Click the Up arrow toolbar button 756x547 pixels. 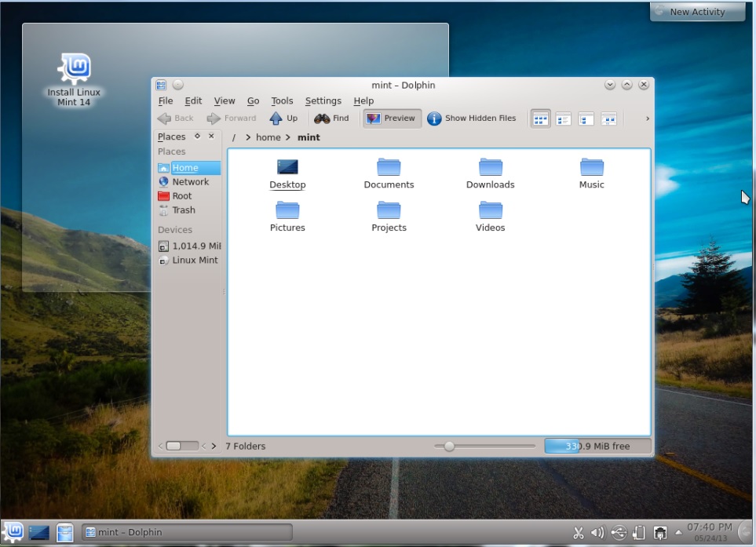pyautogui.click(x=283, y=118)
